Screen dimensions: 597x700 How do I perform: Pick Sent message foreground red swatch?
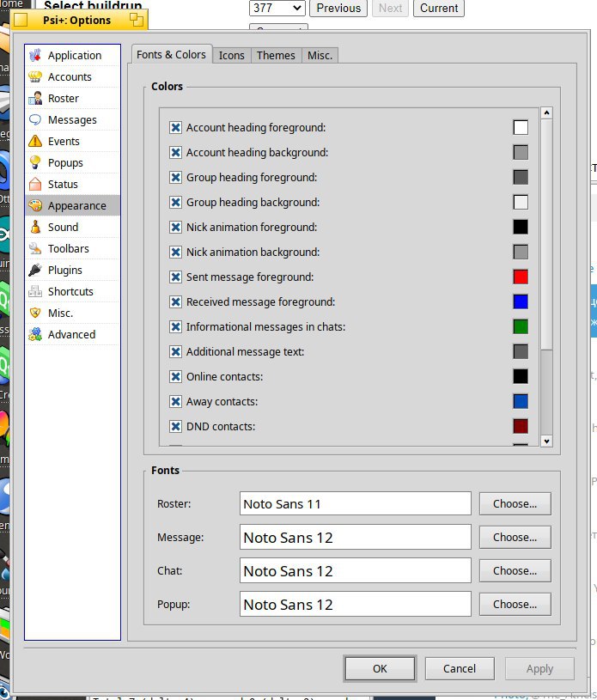pyautogui.click(x=521, y=277)
